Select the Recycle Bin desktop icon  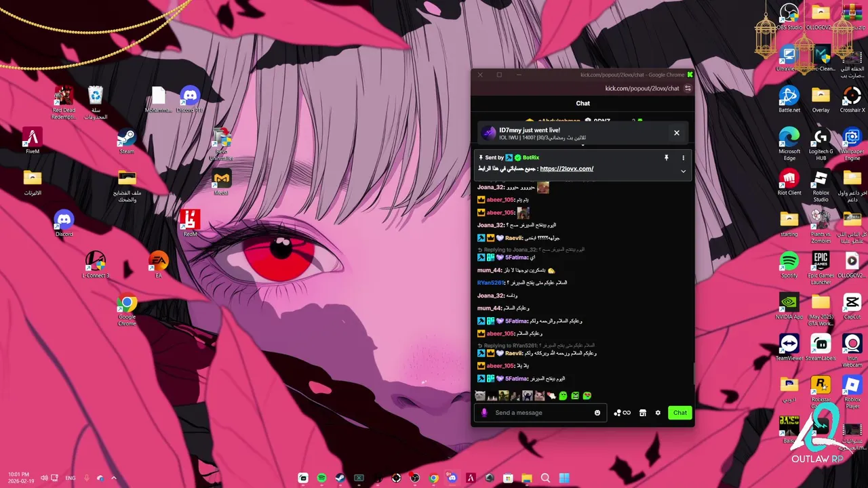pyautogui.click(x=96, y=103)
